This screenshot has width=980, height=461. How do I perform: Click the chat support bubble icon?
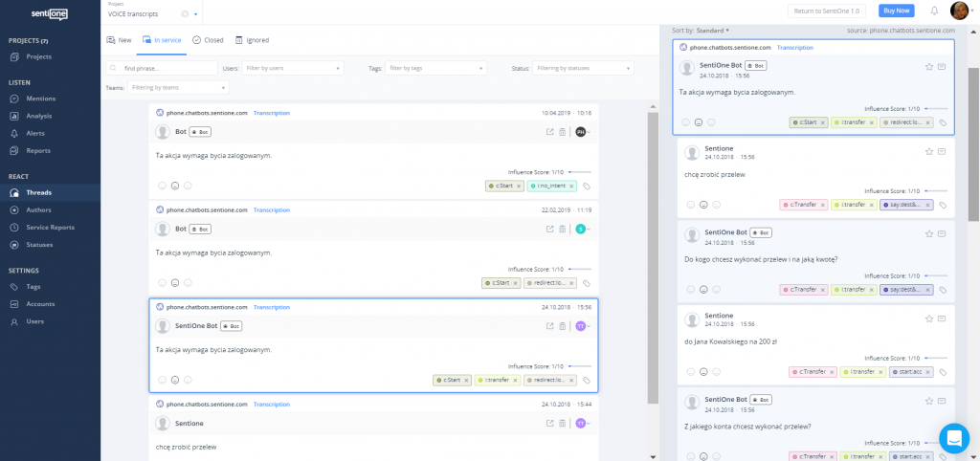click(x=953, y=438)
